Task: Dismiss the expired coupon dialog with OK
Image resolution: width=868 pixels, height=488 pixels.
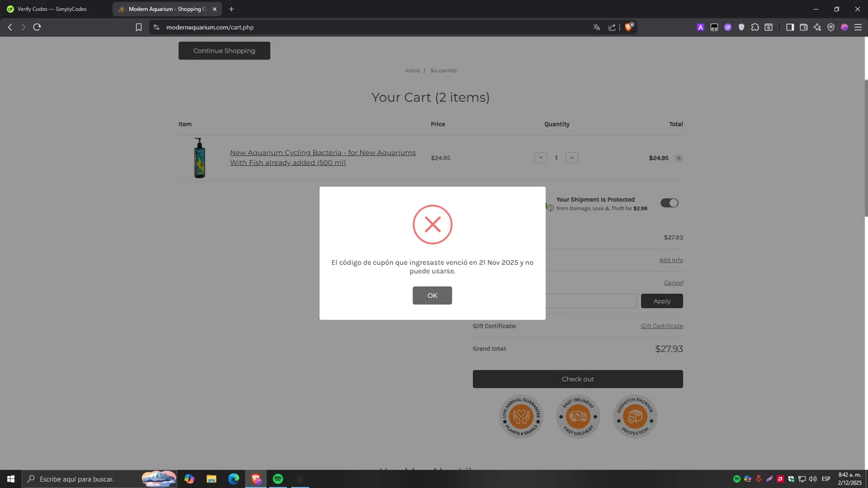Action: (x=432, y=295)
